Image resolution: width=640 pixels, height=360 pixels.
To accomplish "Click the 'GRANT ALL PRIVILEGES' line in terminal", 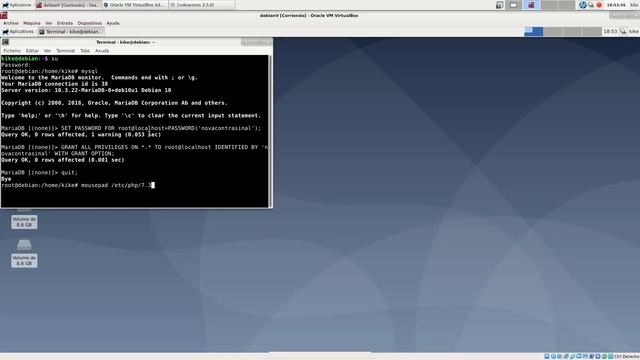I will [135, 147].
